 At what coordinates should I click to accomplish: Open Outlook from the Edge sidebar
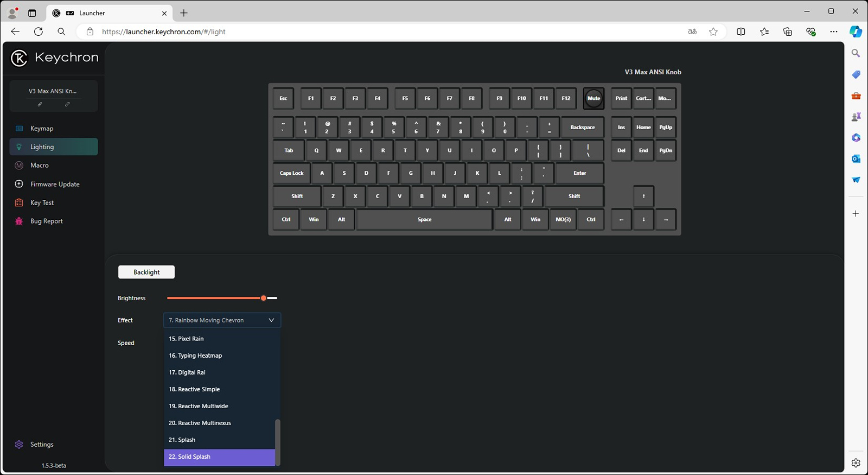856,159
